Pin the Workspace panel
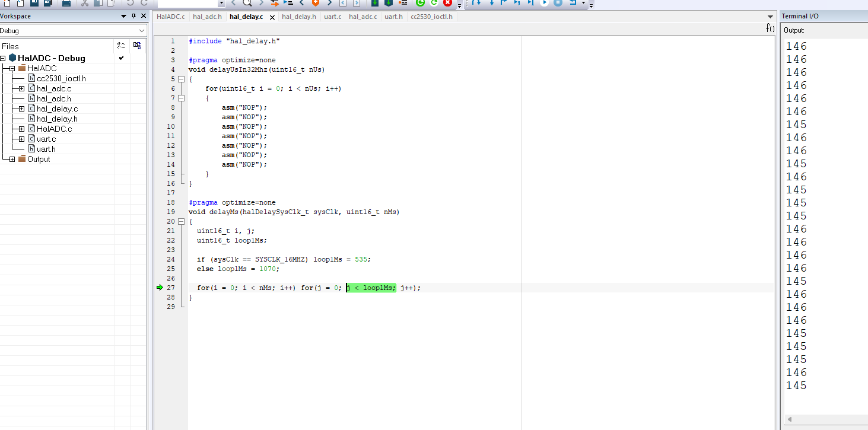Screen dimensions: 868x430 (x=133, y=16)
